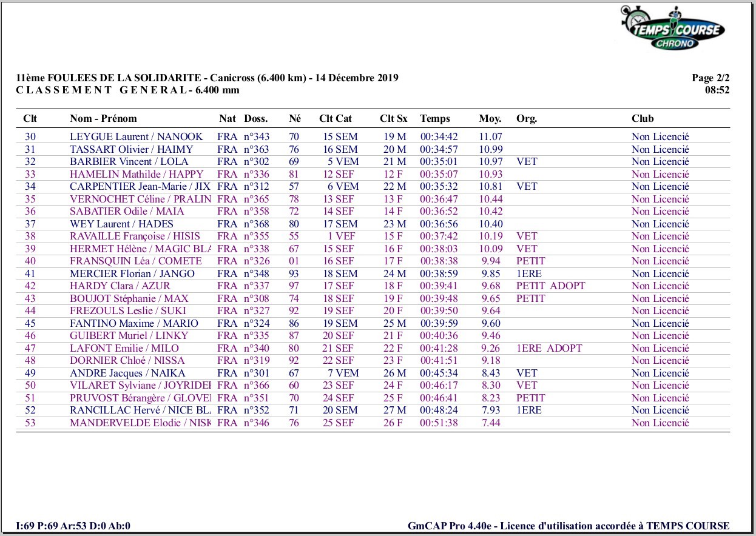
Task: Select the name ANDRE Jacques / NAIKA
Action: pos(127,373)
